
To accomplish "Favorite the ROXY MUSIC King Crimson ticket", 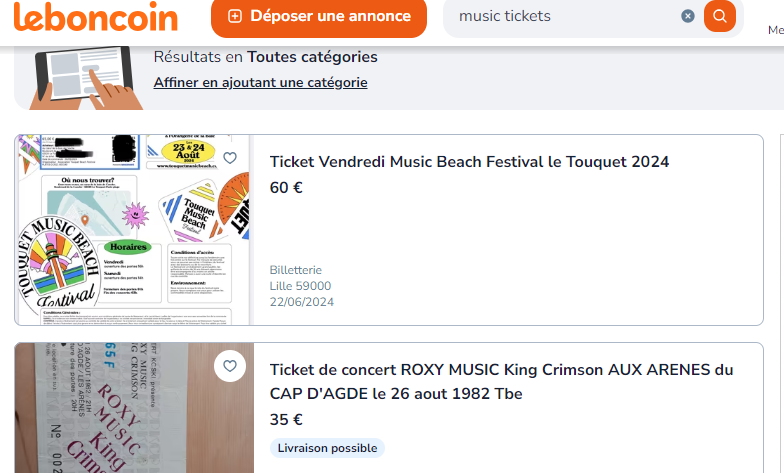I will [230, 366].
